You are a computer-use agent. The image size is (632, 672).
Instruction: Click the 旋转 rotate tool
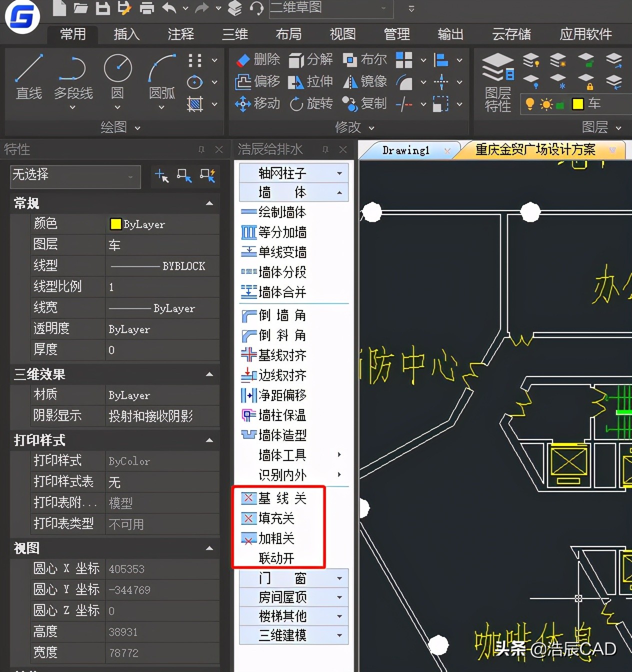(310, 103)
